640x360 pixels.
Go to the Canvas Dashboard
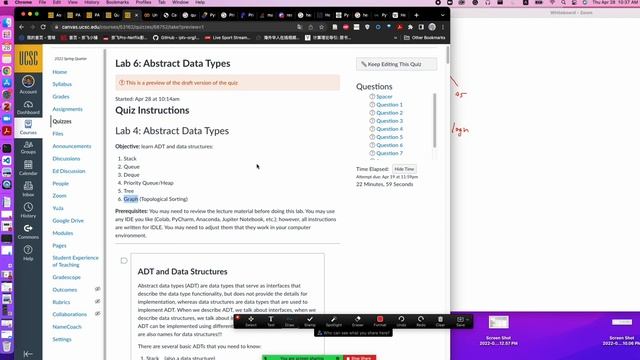click(28, 107)
